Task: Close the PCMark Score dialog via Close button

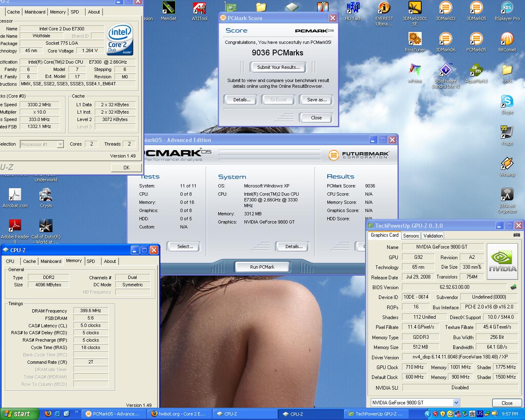Action: pos(316,118)
